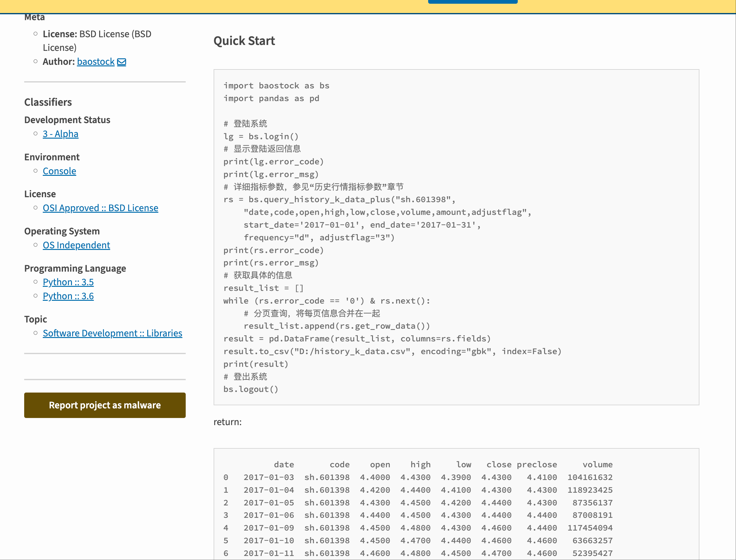Viewport: 736px width, 560px height.
Task: Open the Console environment link
Action: tap(59, 171)
